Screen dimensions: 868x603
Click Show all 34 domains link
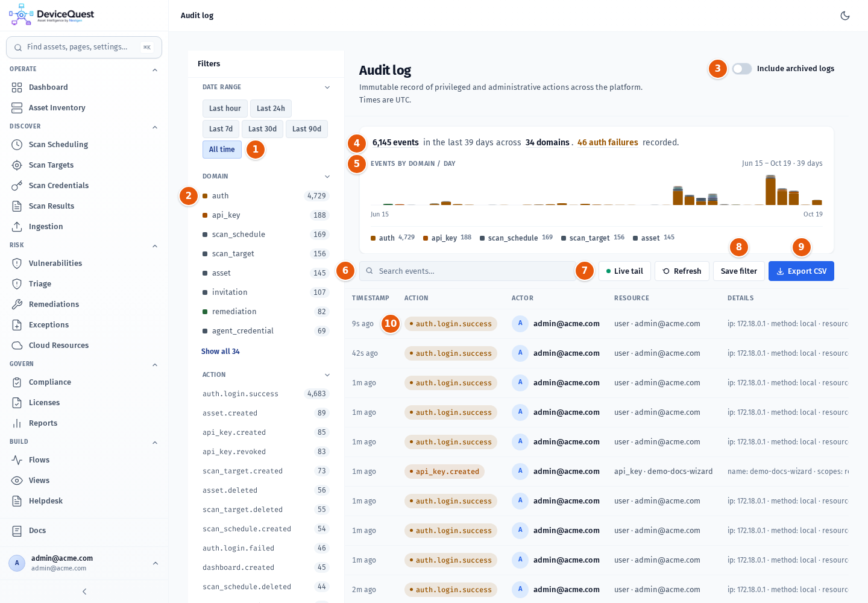point(221,352)
